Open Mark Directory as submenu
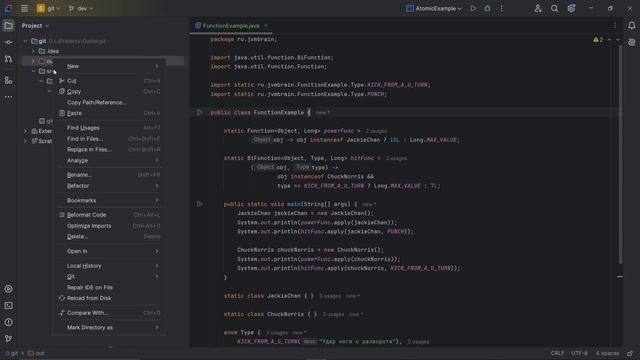640x360 pixels. pos(109,327)
